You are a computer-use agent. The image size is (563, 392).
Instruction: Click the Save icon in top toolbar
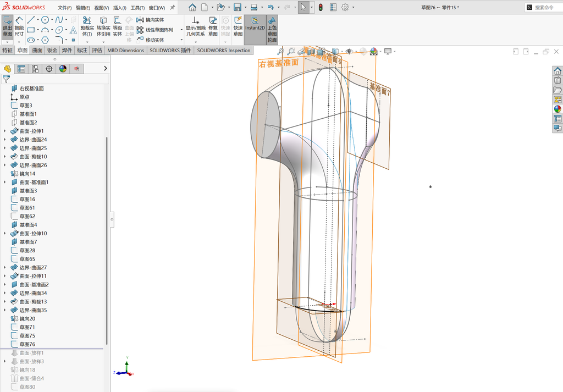(238, 7)
